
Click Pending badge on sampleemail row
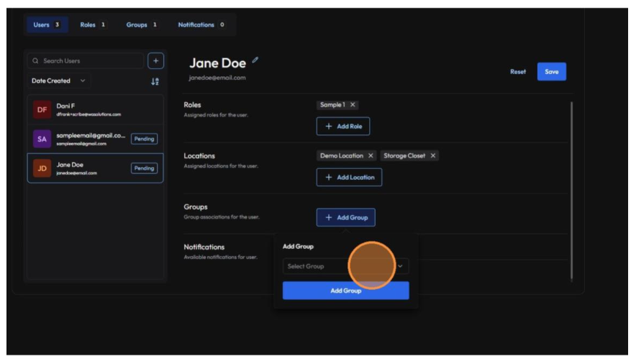coord(144,139)
